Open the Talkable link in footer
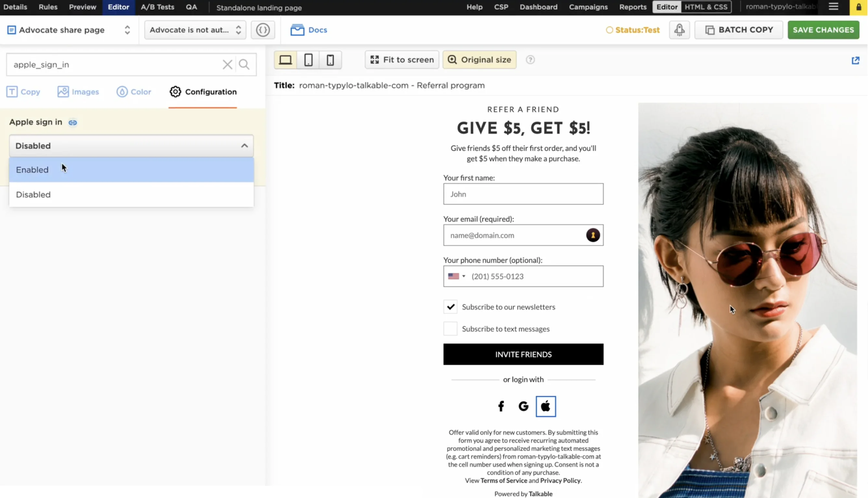The image size is (868, 498). (541, 494)
